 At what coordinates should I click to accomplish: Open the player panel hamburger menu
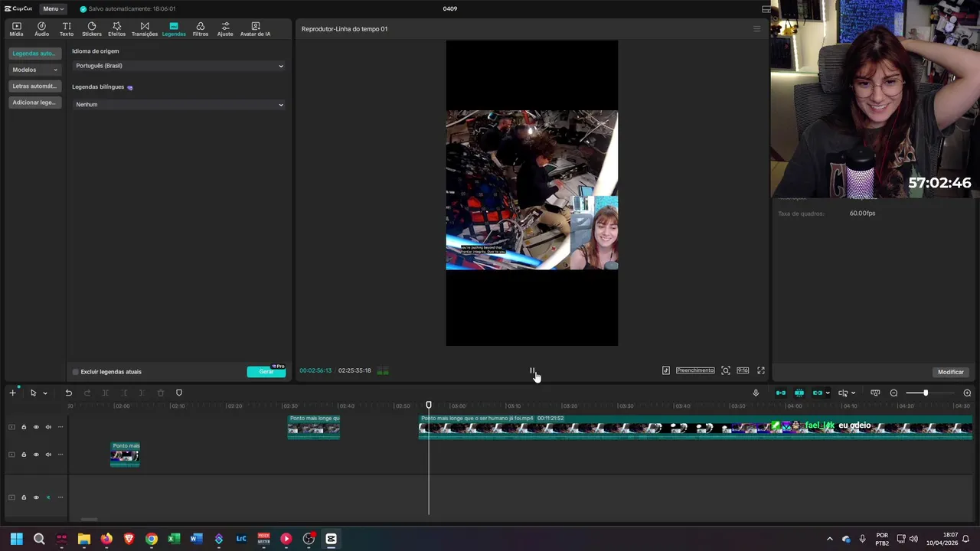[757, 29]
